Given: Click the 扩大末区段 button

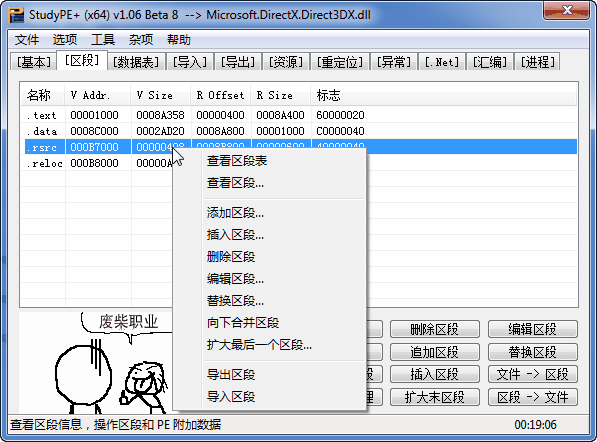Looking at the screenshot, I should (434, 397).
